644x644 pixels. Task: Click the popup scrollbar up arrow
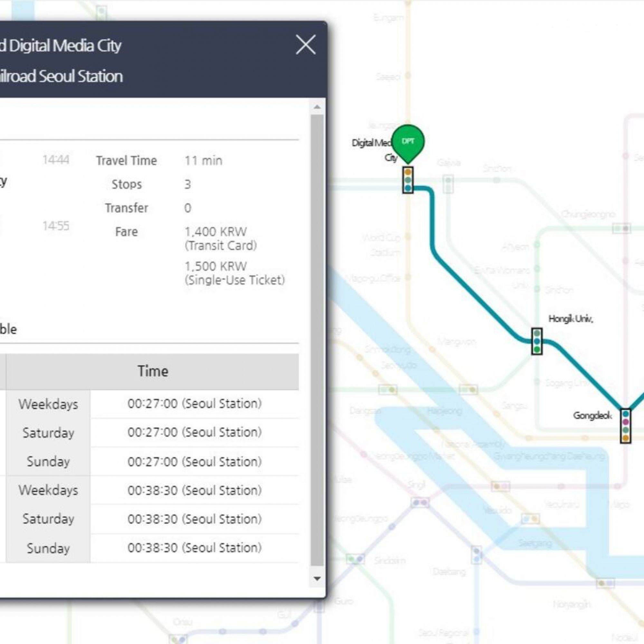[317, 107]
